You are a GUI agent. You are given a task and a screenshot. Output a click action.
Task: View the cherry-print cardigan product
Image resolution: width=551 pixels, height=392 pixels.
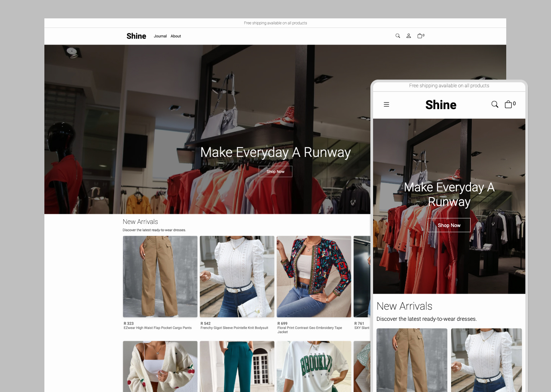click(x=160, y=366)
